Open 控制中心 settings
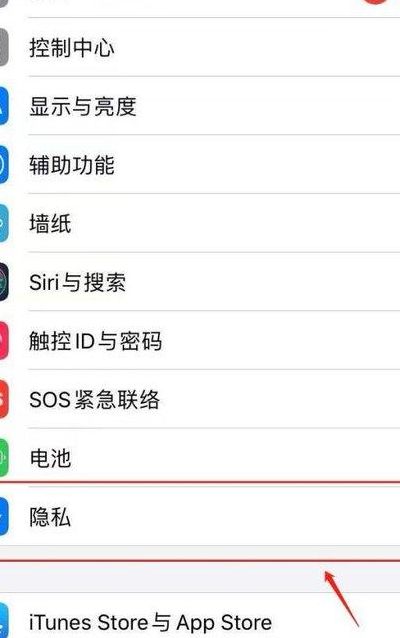400x638 pixels. (x=200, y=47)
